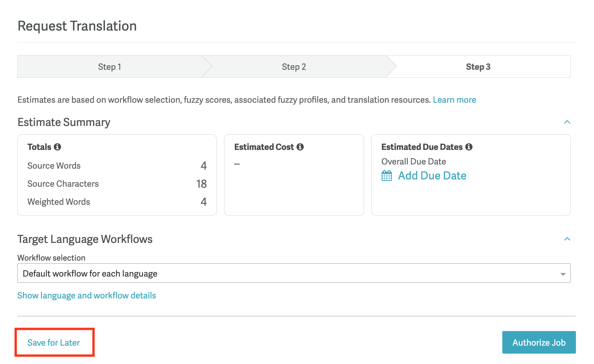Click the info icon next to Totals
The height and width of the screenshot is (364, 594).
[x=58, y=147]
